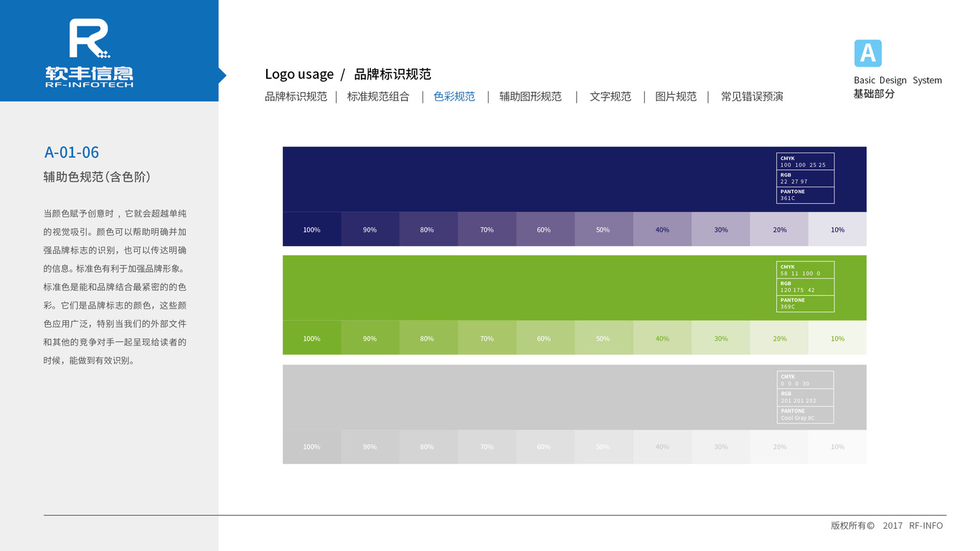Select navy 70% tint swatch

point(487,230)
